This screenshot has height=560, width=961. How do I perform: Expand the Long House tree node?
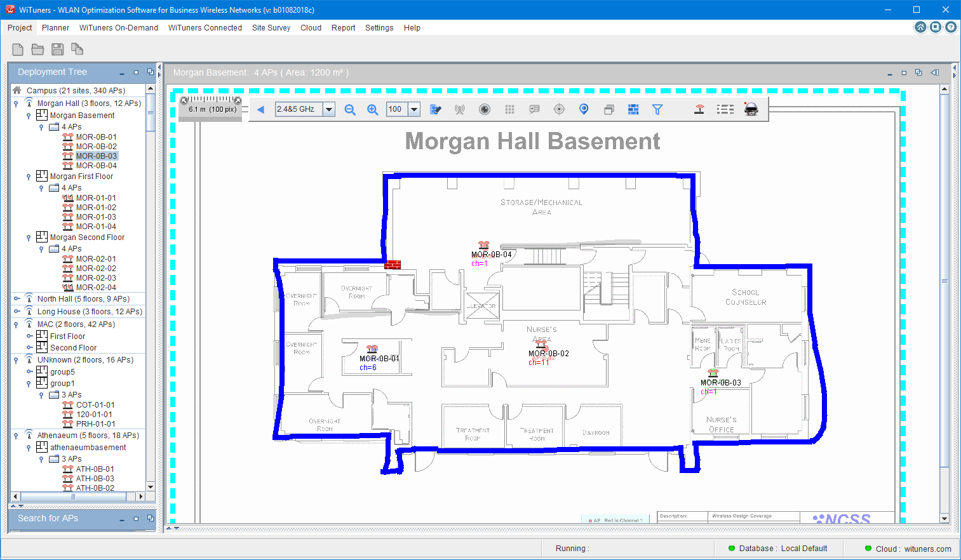16,311
